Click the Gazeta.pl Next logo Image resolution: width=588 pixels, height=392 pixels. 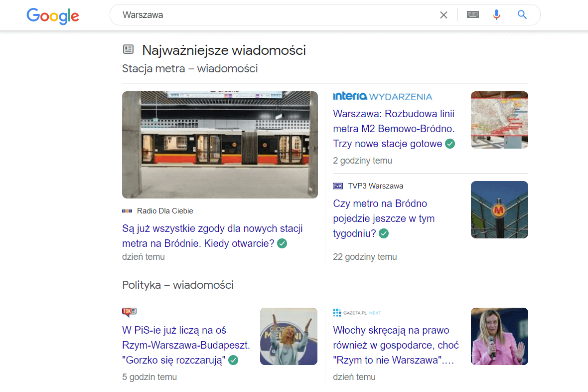(357, 313)
